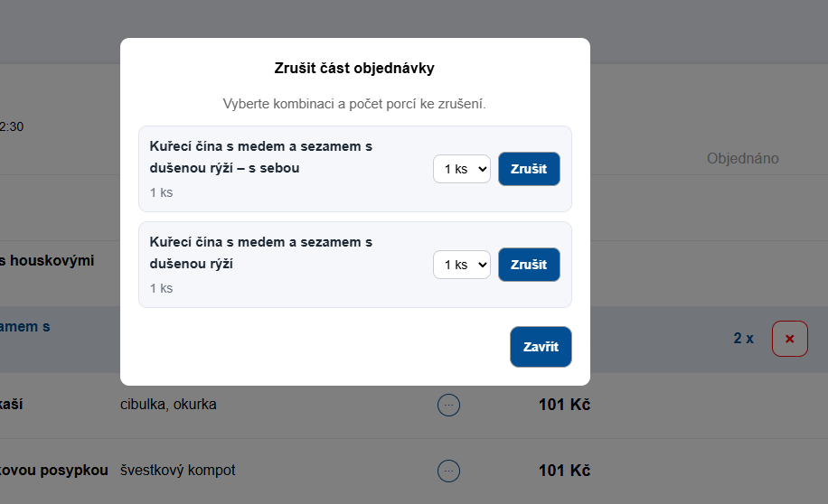Close the dialog with the Zavřít button
Screen dimensions: 828x504
[541, 347]
